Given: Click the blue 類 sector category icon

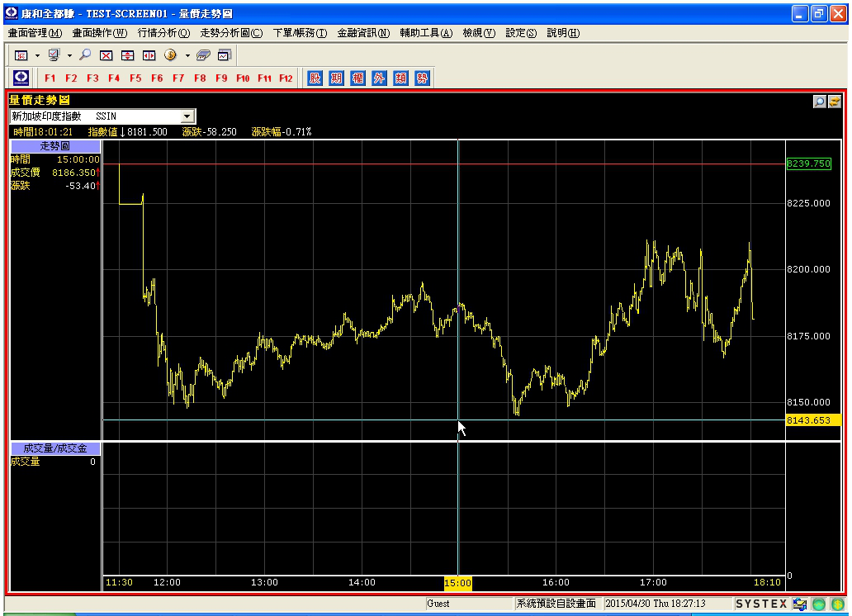Looking at the screenshot, I should (401, 78).
